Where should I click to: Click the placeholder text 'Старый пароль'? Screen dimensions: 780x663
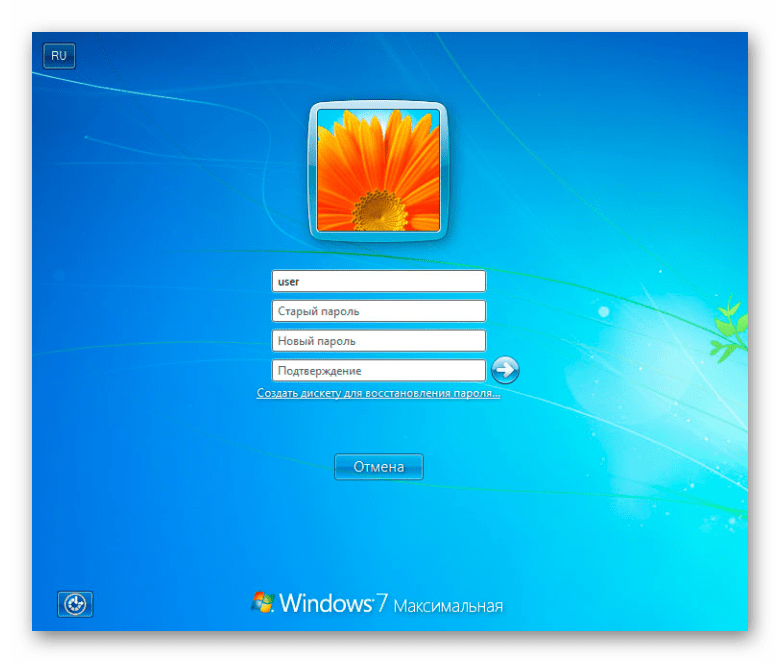coord(318,311)
